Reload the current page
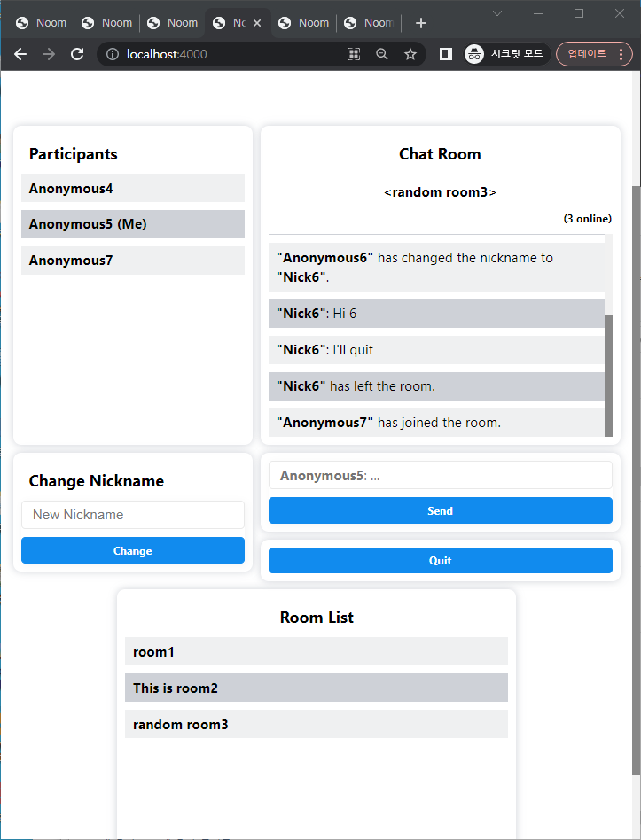Screen dimensions: 641x840 pyautogui.click(x=77, y=54)
